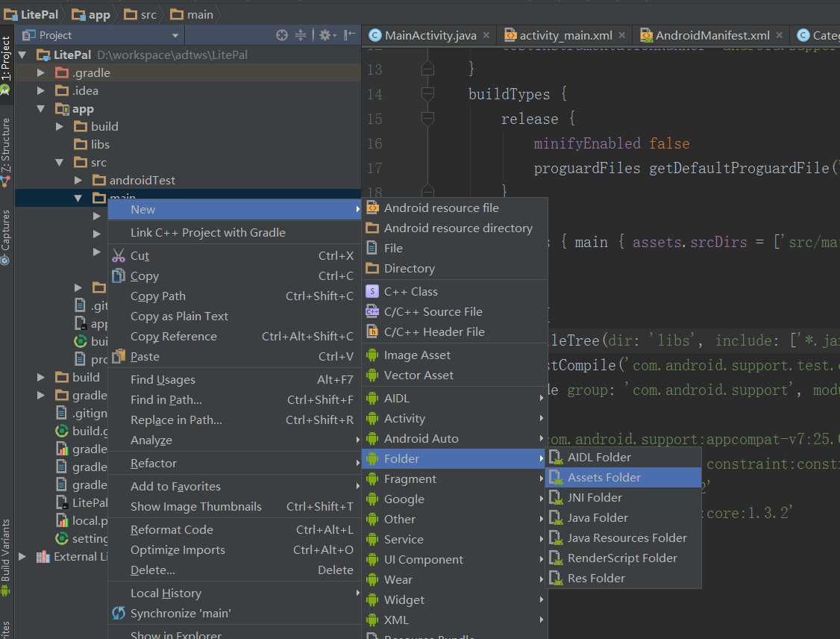The height and width of the screenshot is (639, 840).
Task: Expand the .gradle folder
Action: coord(41,72)
